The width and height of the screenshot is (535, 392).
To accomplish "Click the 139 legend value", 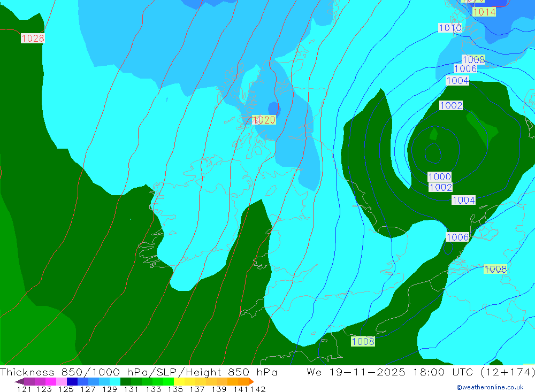I will coord(219,389).
